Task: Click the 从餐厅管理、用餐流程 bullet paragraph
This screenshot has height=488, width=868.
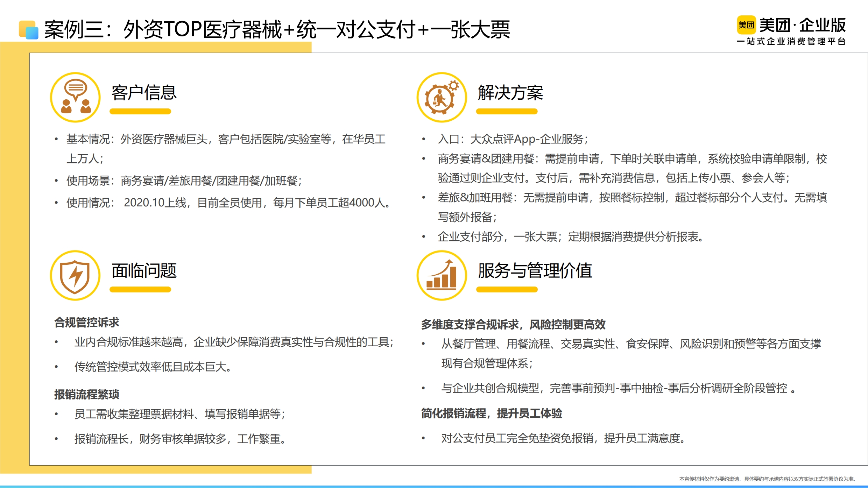Action: click(631, 353)
